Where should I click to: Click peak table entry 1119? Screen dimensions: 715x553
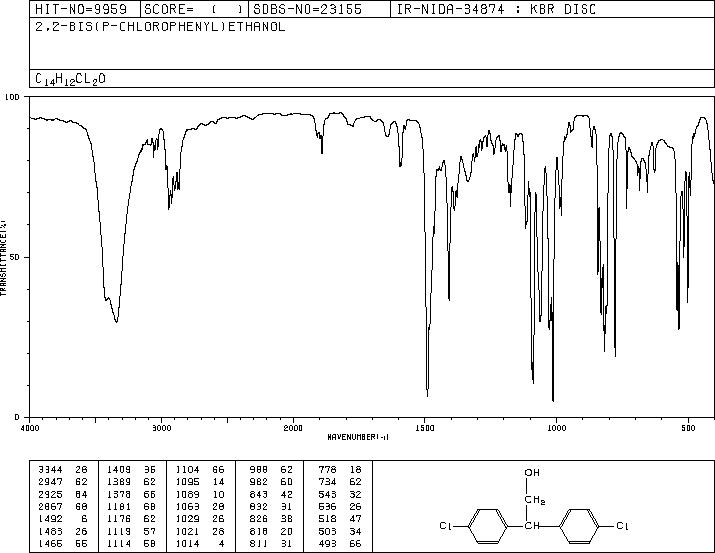point(119,531)
